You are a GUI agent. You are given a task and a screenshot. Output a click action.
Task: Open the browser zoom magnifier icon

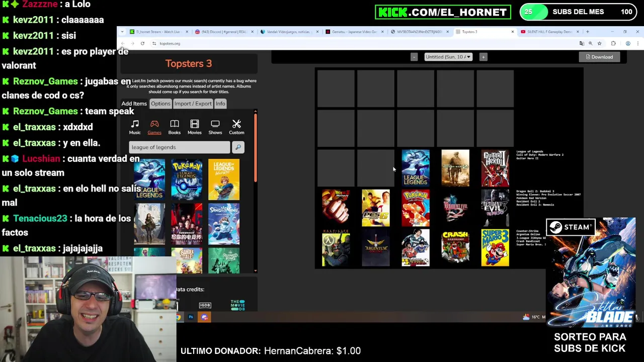point(590,44)
